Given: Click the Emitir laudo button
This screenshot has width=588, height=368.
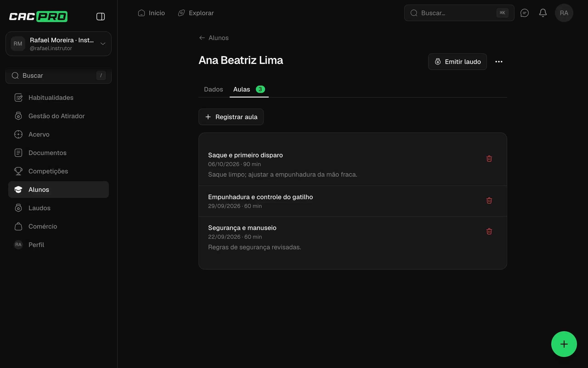Looking at the screenshot, I should coord(457,62).
